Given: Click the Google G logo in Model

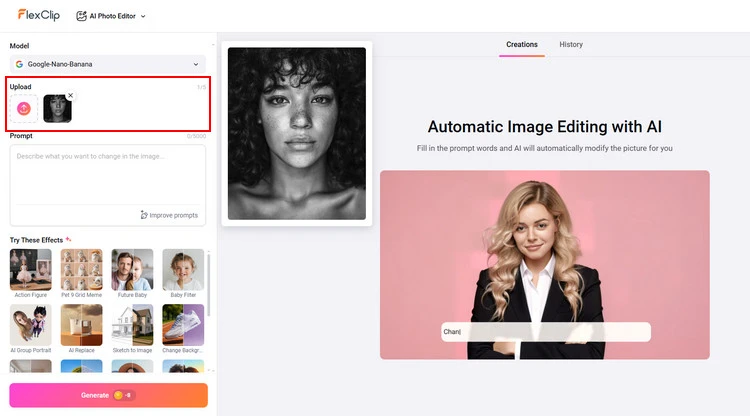Looking at the screenshot, I should (x=19, y=64).
